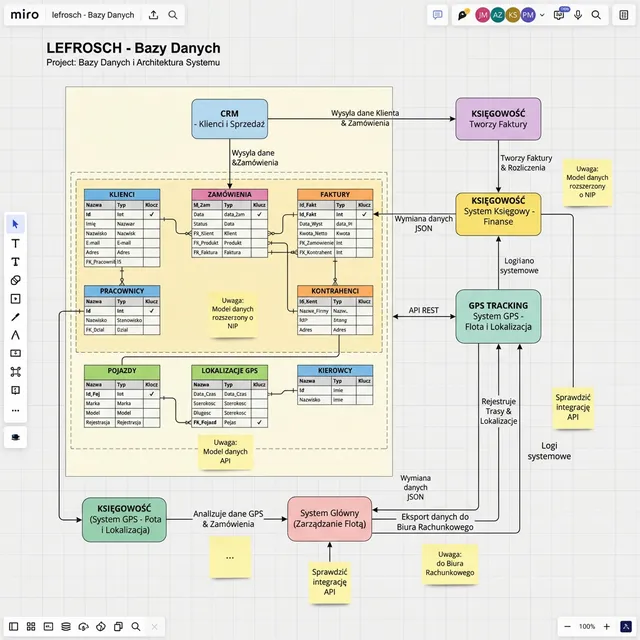Click the top-right search magnifier
640x640 pixels.
(596, 15)
